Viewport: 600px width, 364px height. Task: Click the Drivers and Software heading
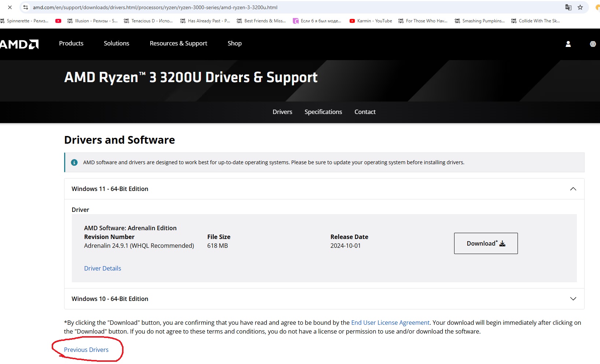(x=119, y=140)
